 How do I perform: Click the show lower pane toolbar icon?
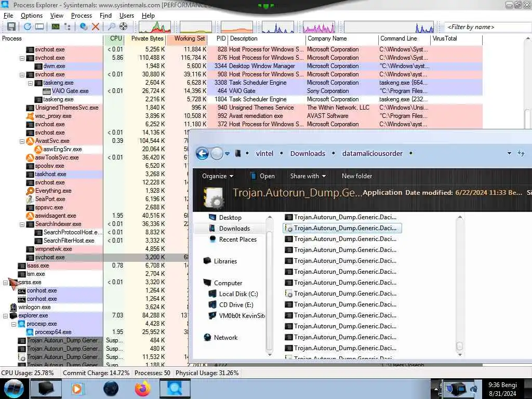(39, 26)
